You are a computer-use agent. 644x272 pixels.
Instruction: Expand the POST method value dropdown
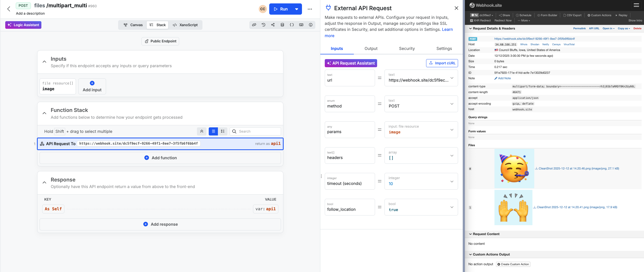pos(452,104)
